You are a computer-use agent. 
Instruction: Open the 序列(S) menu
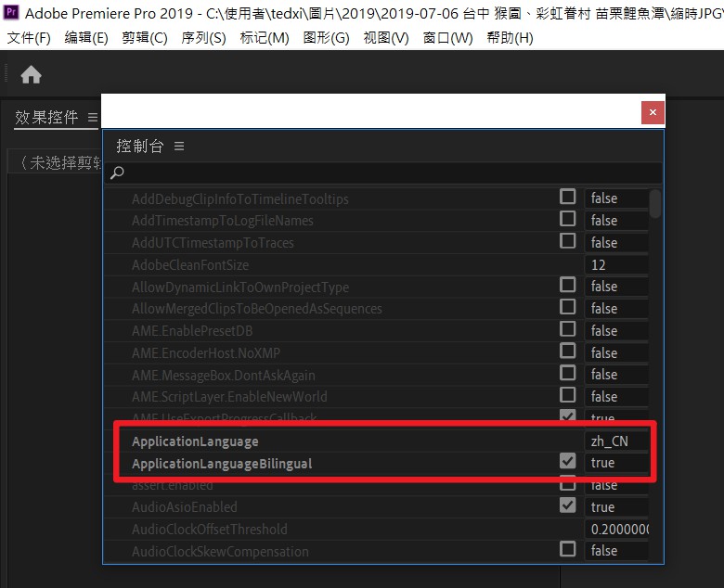tap(203, 38)
